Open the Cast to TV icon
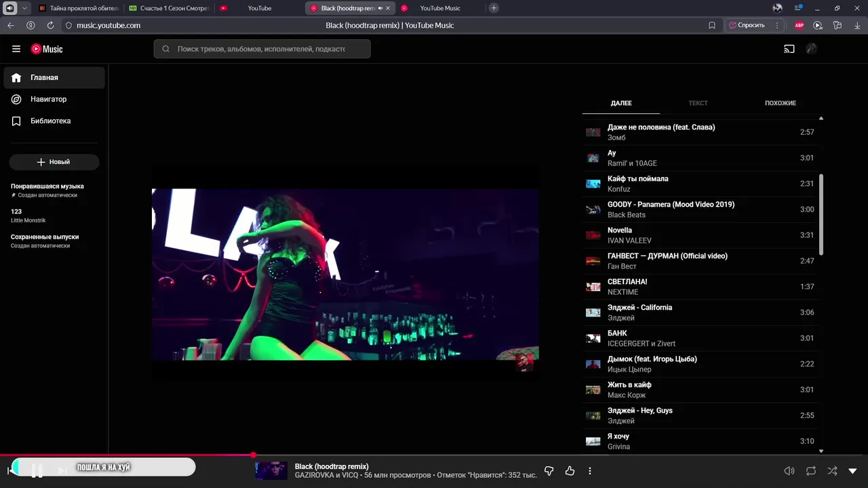868x488 pixels. [789, 49]
